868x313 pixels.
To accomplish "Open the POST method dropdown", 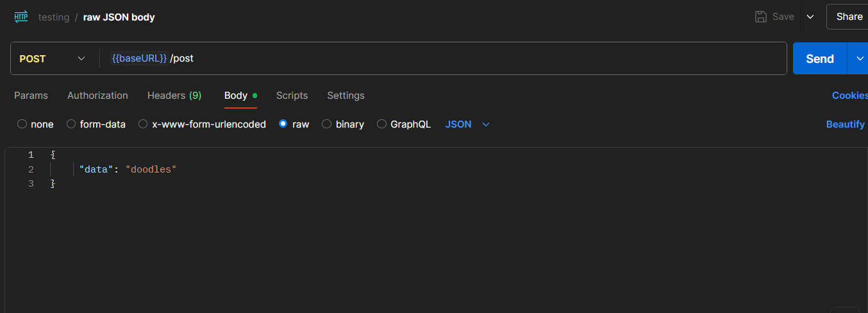I will click(x=52, y=58).
